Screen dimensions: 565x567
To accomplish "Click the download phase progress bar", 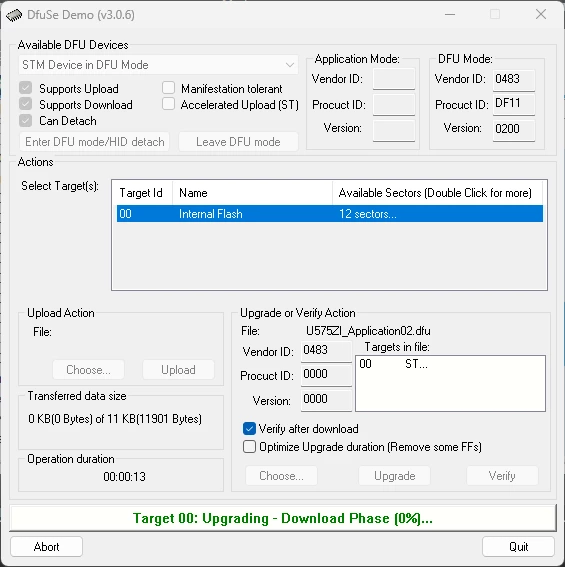I will coord(283,518).
